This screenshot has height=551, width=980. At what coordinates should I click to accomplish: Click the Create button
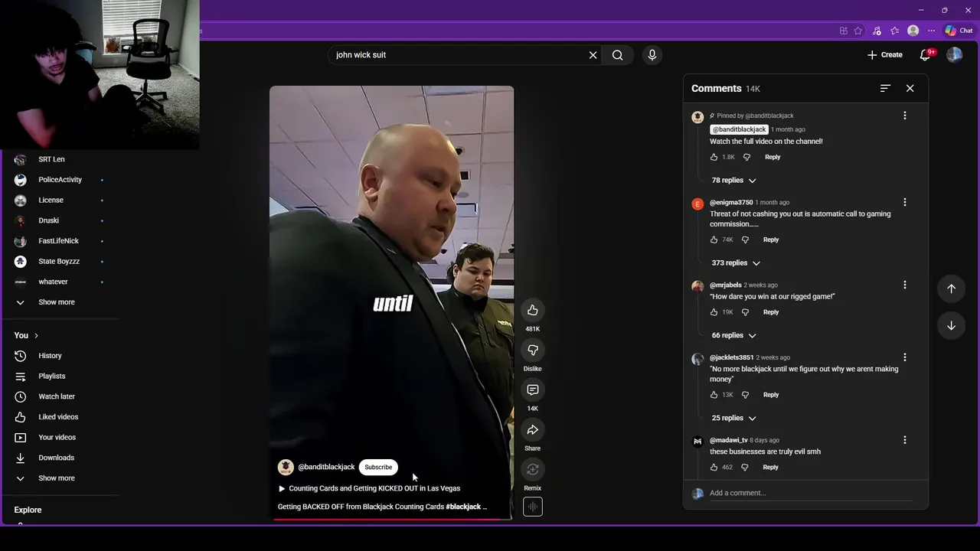pyautogui.click(x=885, y=55)
